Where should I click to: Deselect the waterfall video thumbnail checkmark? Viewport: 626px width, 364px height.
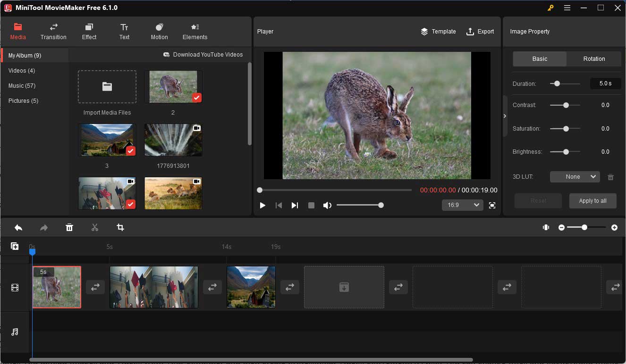[197, 151]
